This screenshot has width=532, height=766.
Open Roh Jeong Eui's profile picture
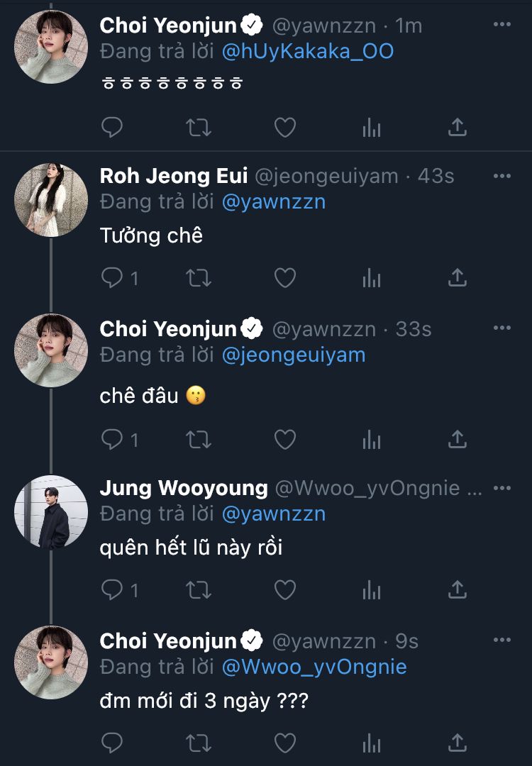point(51,199)
